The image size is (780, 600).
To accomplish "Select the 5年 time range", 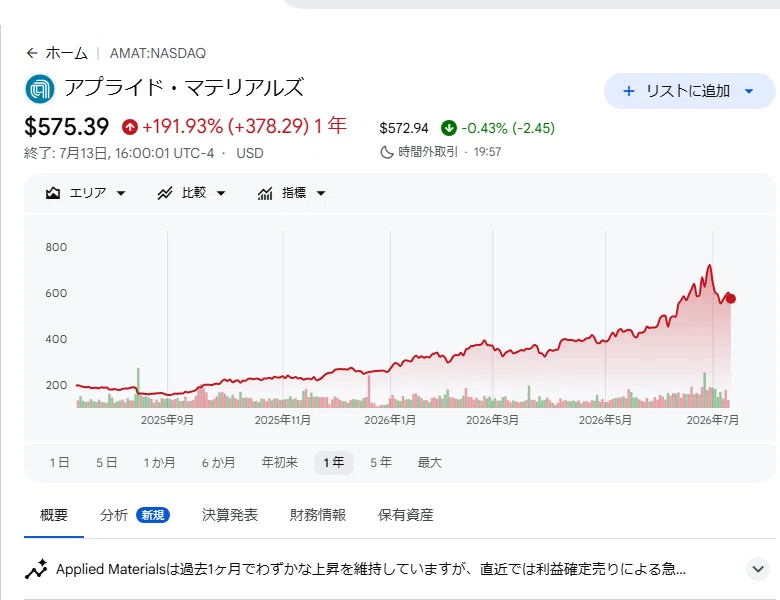I will click(x=381, y=463).
